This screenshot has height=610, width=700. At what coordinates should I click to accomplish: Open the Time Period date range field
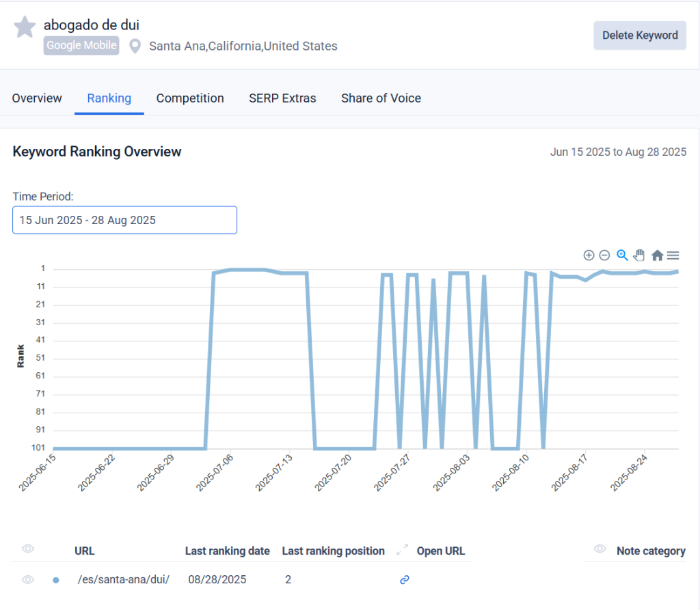coord(124,220)
